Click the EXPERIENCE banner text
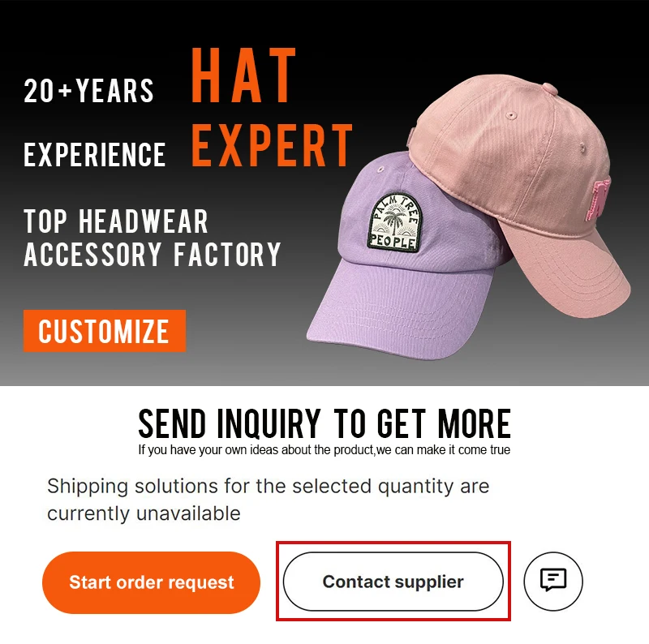The image size is (649, 644). (x=94, y=154)
